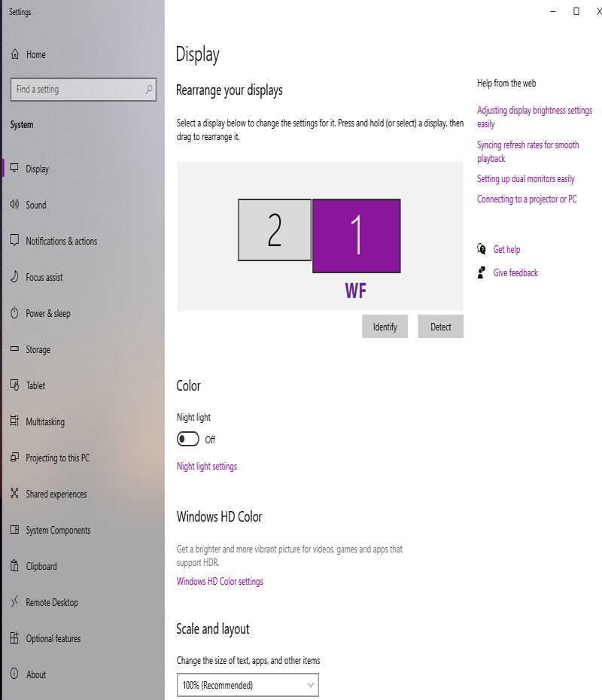Image resolution: width=602 pixels, height=700 pixels.
Task: Click the Focus assist moon icon
Action: pos(15,277)
